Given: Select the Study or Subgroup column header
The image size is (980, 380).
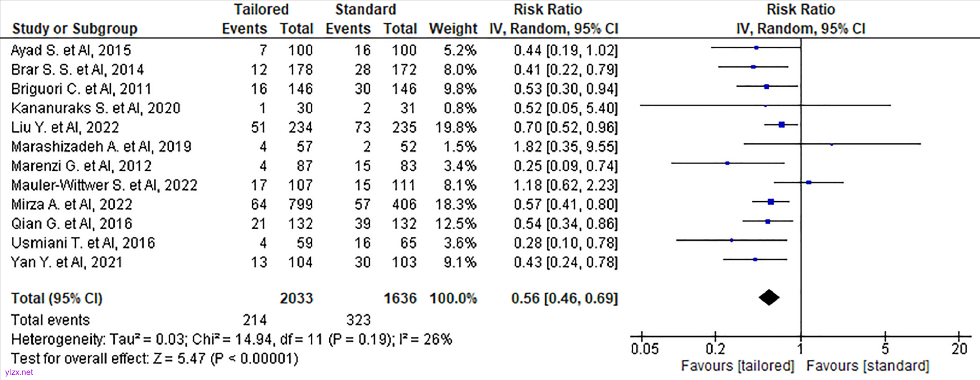Looking at the screenshot, I should (75, 29).
